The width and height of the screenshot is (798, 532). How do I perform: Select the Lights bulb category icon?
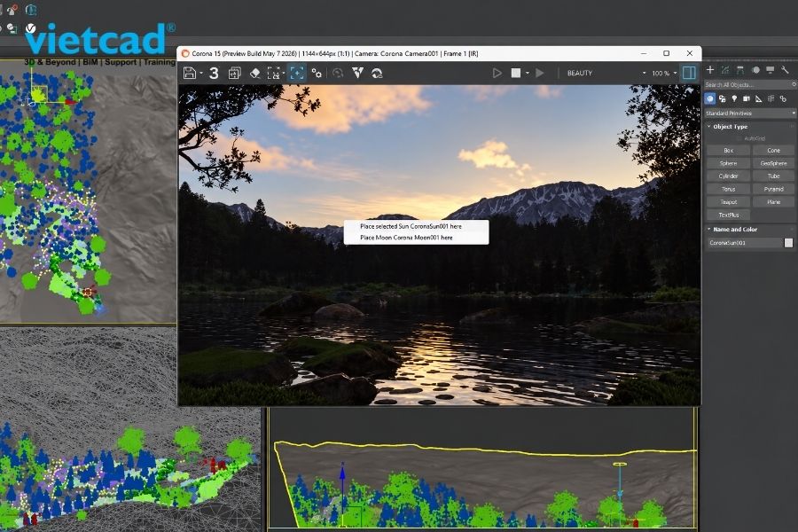tap(734, 98)
